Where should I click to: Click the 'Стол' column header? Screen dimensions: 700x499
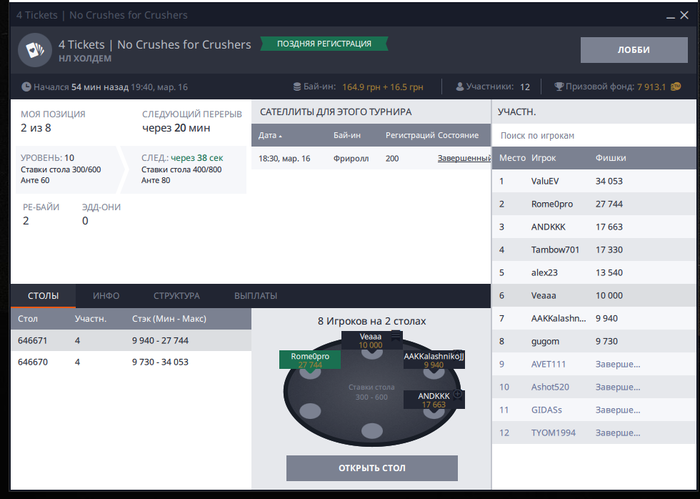tap(28, 319)
